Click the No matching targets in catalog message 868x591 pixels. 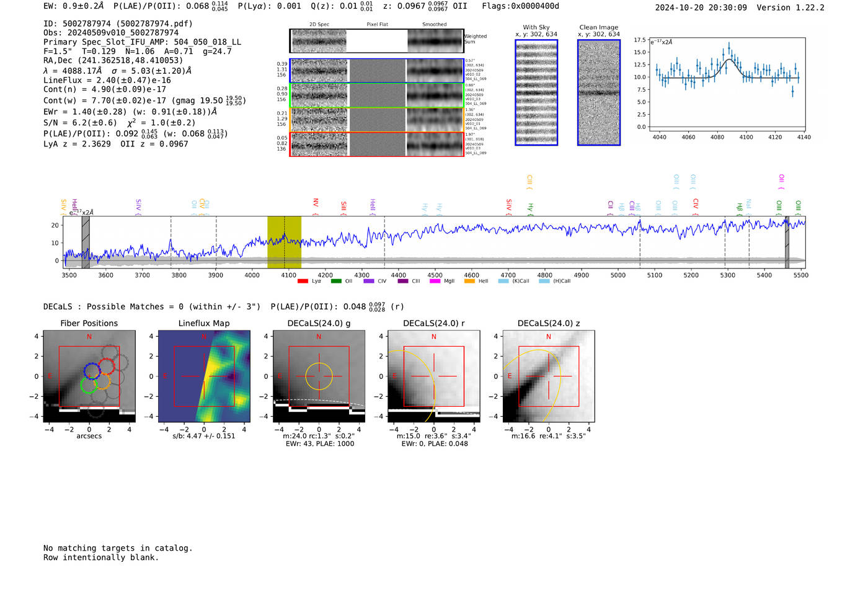pyautogui.click(x=118, y=548)
